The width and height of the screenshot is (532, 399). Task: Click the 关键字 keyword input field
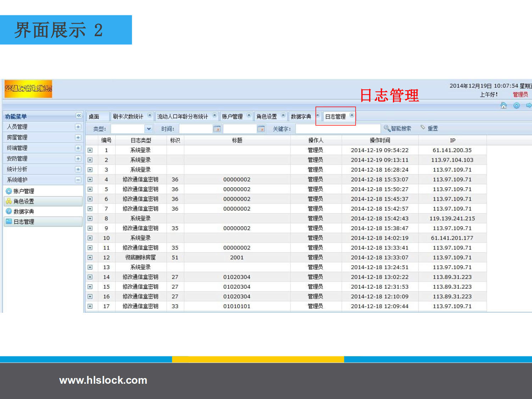[x=338, y=129]
